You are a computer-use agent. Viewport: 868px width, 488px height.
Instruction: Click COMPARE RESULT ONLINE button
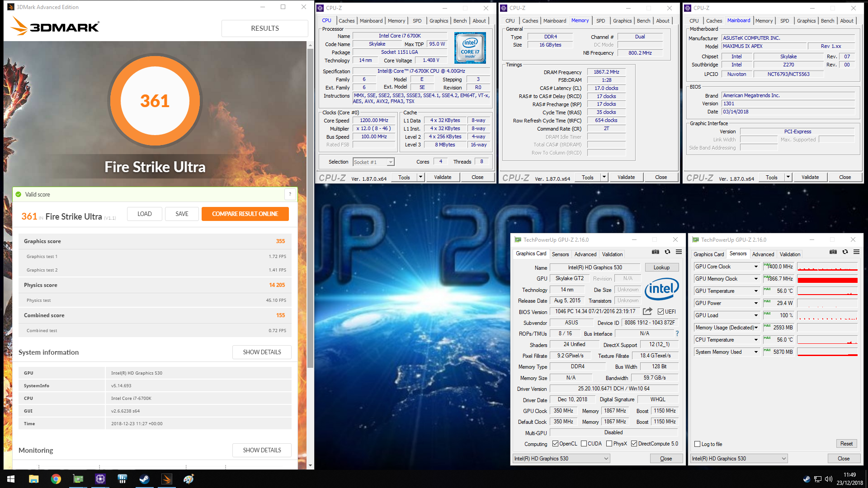(x=245, y=214)
